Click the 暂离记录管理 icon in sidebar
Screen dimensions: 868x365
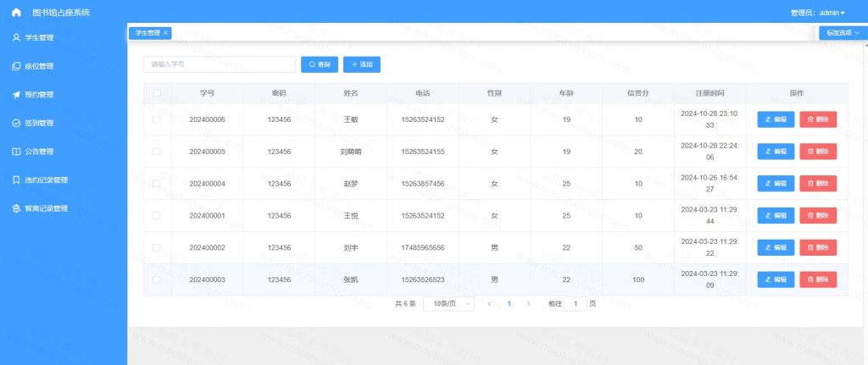(x=16, y=208)
